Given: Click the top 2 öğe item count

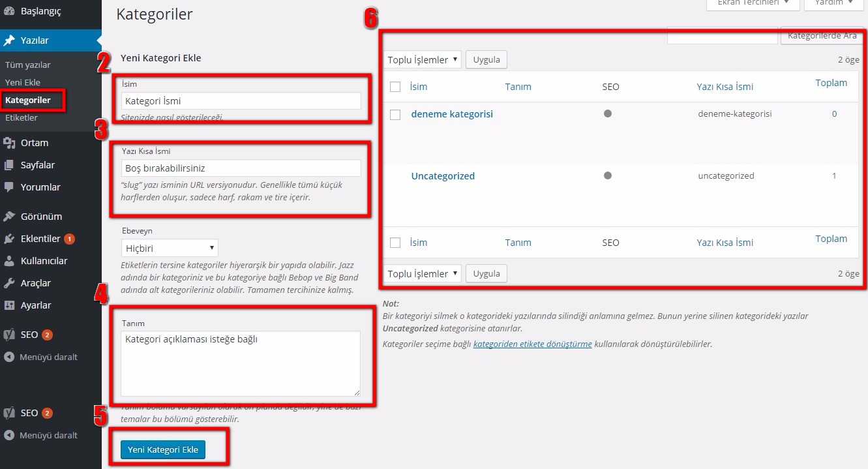Looking at the screenshot, I should point(848,59).
